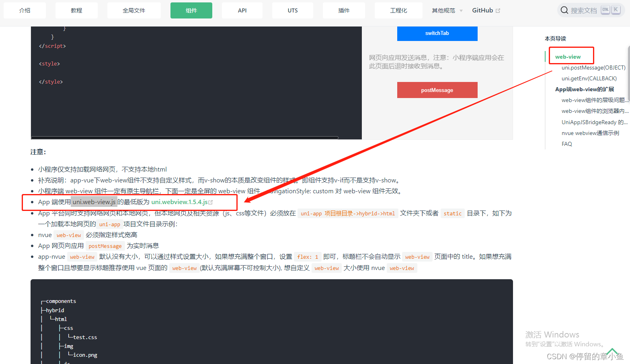The width and height of the screenshot is (630, 364).
Task: Select the highlighted 组件 tab
Action: (x=191, y=10)
